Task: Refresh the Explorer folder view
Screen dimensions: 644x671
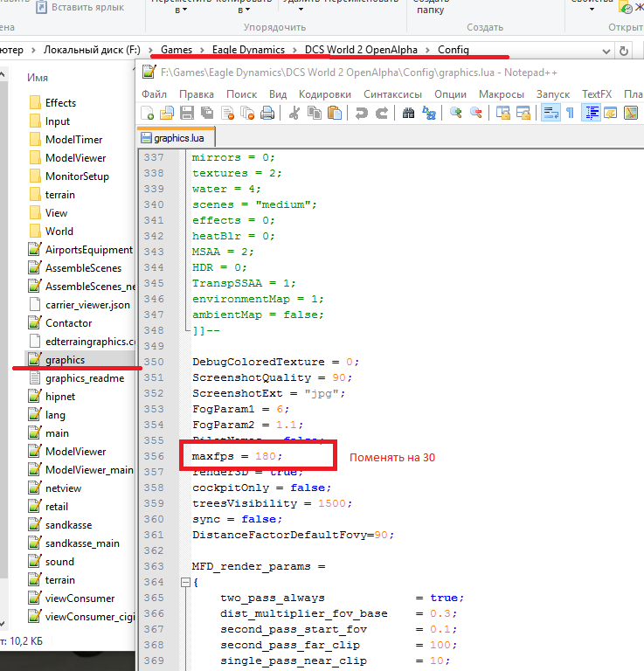Action: [624, 51]
